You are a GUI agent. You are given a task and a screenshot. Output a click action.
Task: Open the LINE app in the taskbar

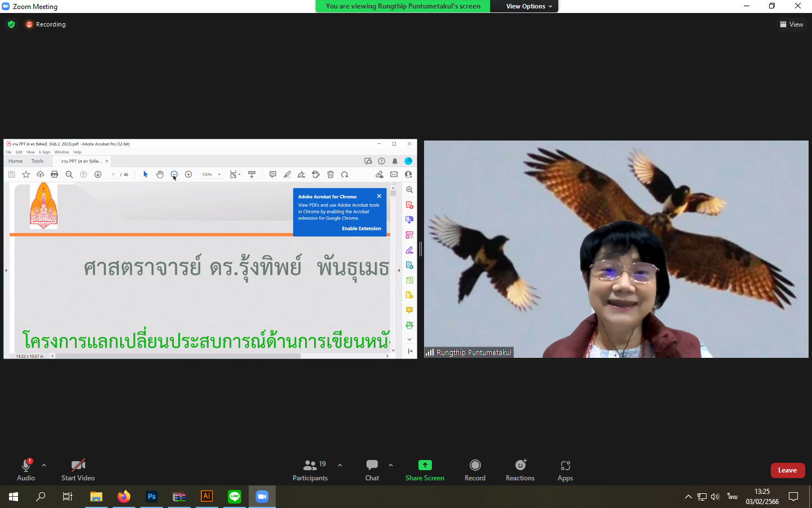(x=235, y=497)
